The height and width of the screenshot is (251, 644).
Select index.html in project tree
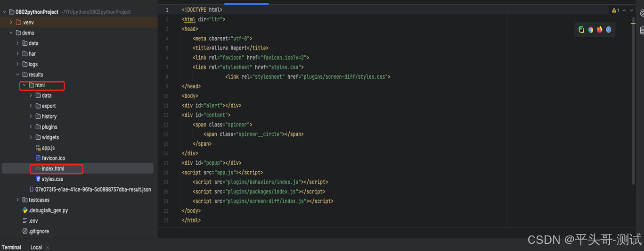[x=78, y=168]
